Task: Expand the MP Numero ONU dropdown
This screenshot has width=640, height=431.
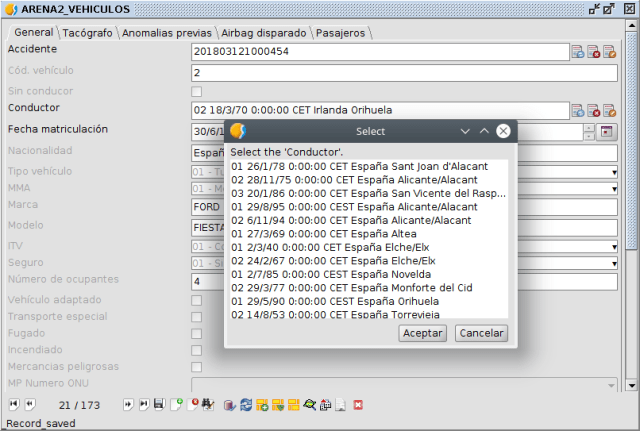Action: coord(612,384)
